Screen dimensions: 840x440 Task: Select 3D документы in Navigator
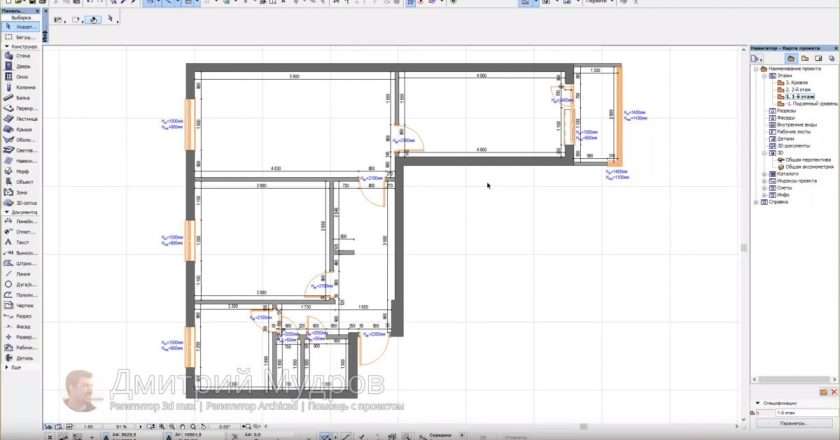[x=790, y=146]
